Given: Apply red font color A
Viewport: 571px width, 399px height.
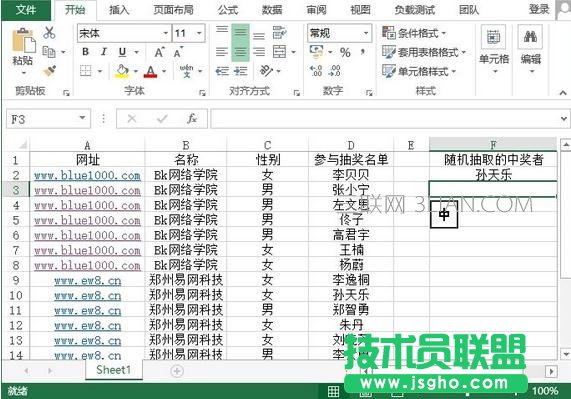Looking at the screenshot, I should pyautogui.click(x=150, y=71).
